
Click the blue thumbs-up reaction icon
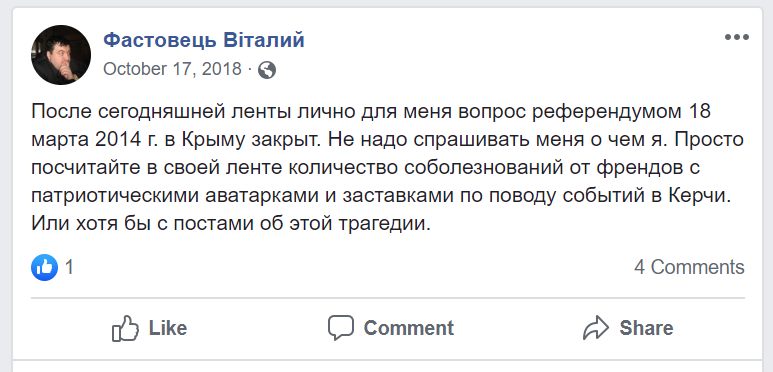tap(44, 268)
